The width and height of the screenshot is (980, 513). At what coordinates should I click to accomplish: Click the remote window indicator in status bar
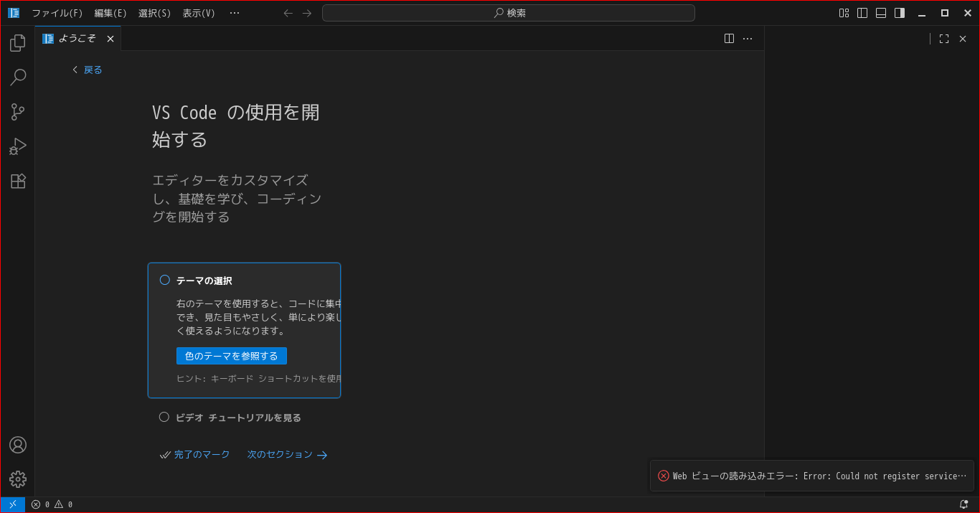[x=13, y=504]
